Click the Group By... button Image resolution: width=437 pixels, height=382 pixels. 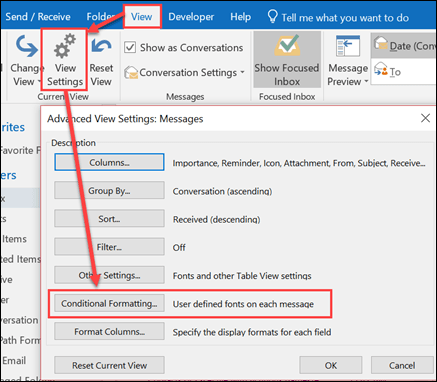point(109,190)
